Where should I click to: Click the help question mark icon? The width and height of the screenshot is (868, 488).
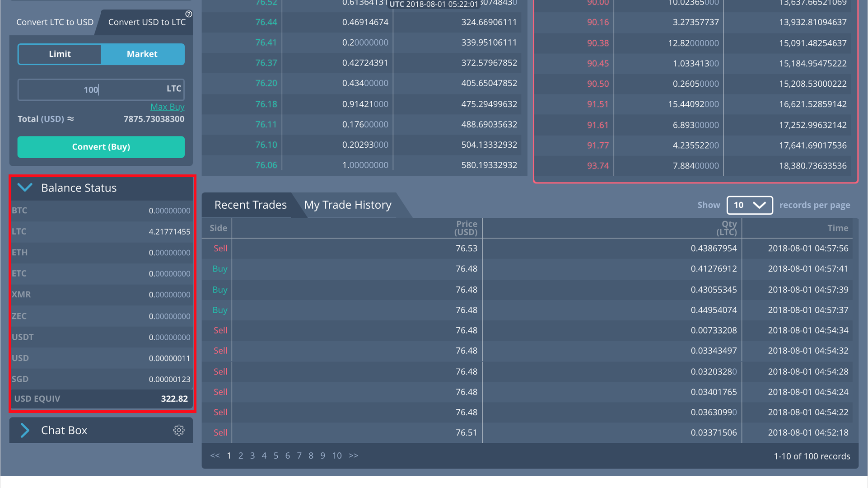pos(189,14)
